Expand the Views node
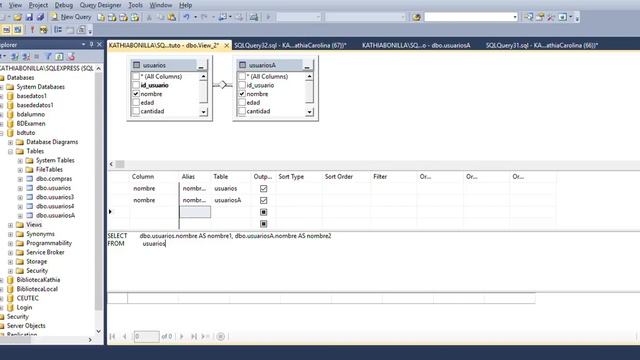The height and width of the screenshot is (360, 640). point(10,225)
